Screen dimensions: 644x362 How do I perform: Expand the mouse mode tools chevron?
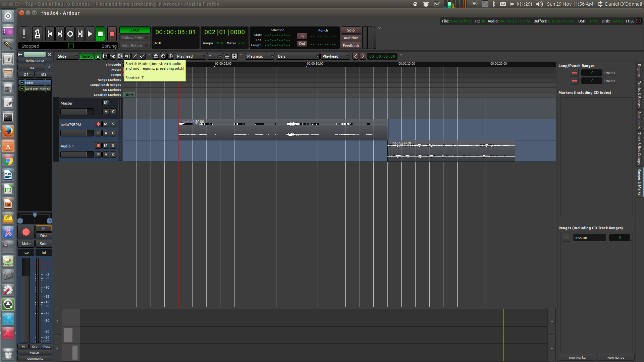click(x=149, y=55)
